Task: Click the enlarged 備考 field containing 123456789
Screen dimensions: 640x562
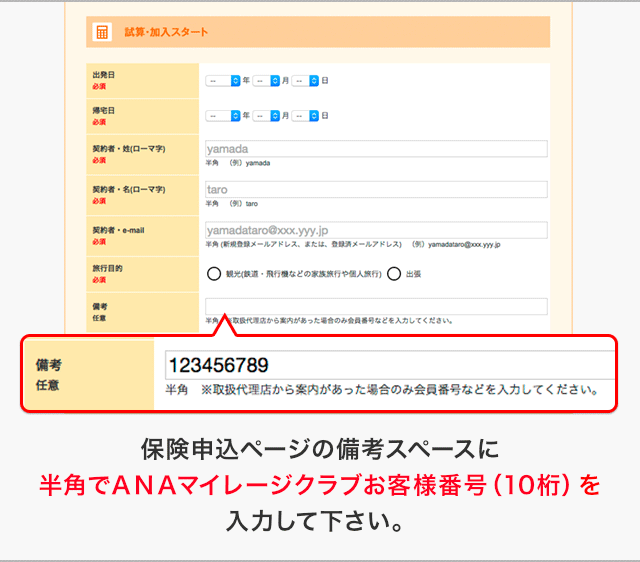Action: (390, 365)
